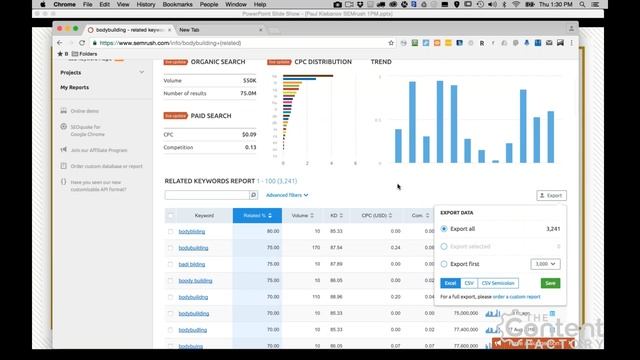Open the 3,000 export count dropdown

(545, 264)
